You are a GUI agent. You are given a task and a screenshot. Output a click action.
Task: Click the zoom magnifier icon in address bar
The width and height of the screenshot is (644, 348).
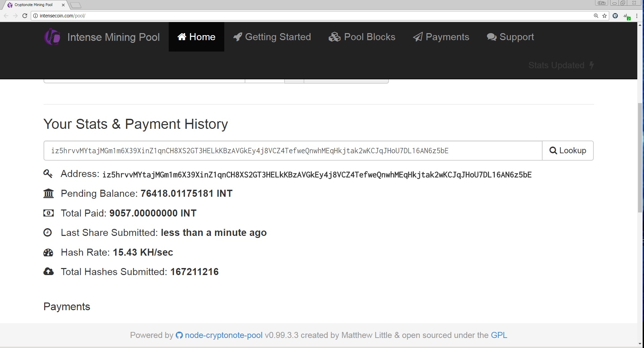point(596,16)
